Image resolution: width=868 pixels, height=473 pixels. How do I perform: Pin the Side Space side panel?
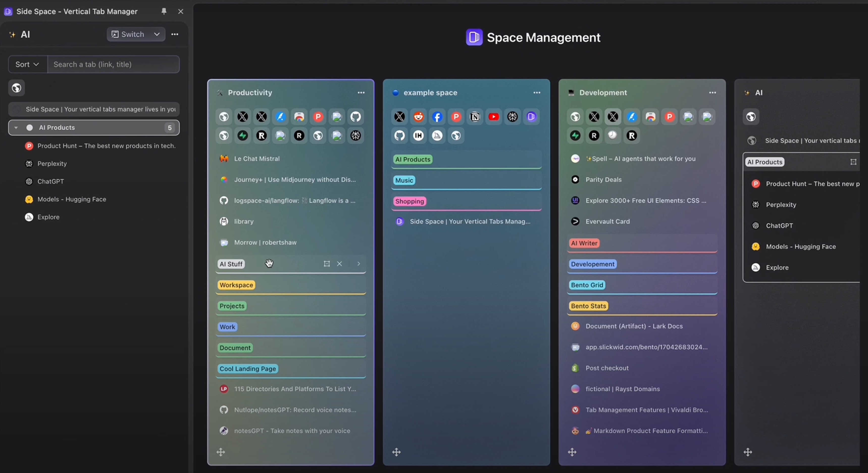164,11
